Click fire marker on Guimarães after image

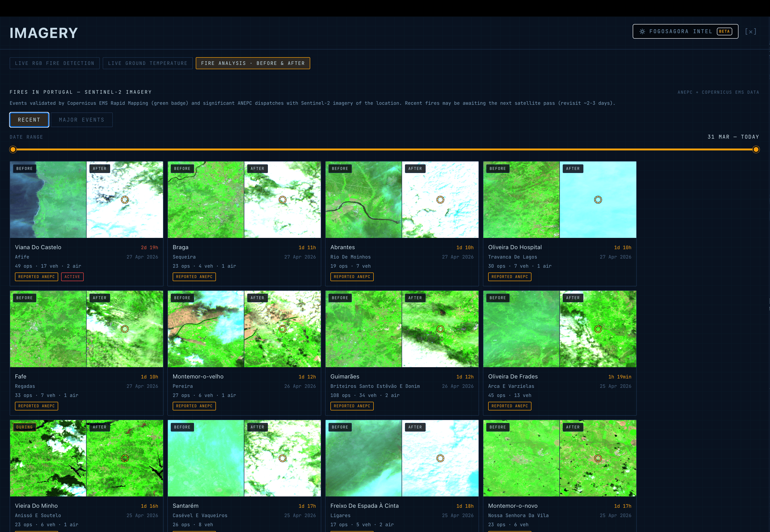coord(440,329)
